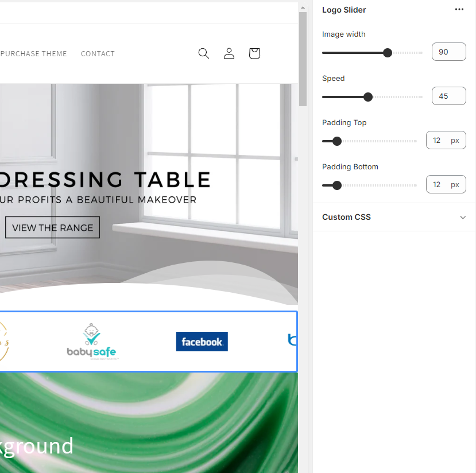476x473 pixels.
Task: Open the account user icon
Action: pyautogui.click(x=229, y=53)
